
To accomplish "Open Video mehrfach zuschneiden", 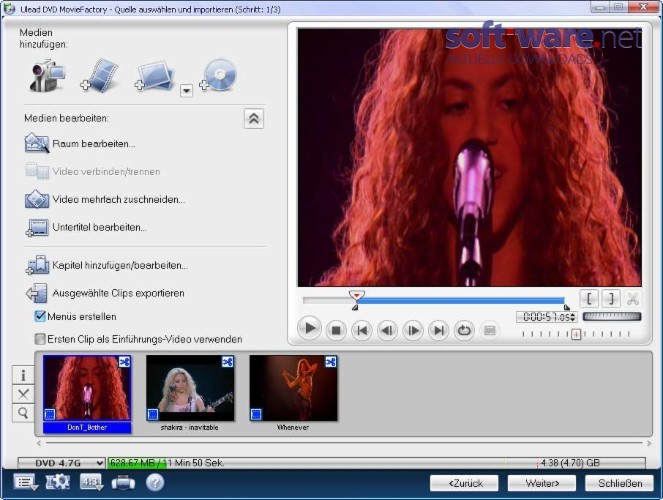I will click(x=119, y=199).
